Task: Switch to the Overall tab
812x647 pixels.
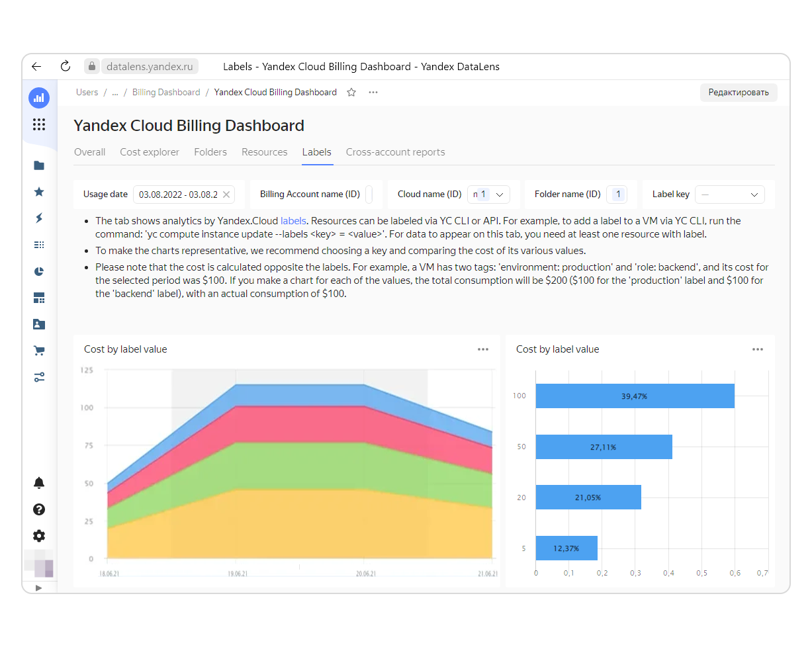Action: tap(90, 152)
